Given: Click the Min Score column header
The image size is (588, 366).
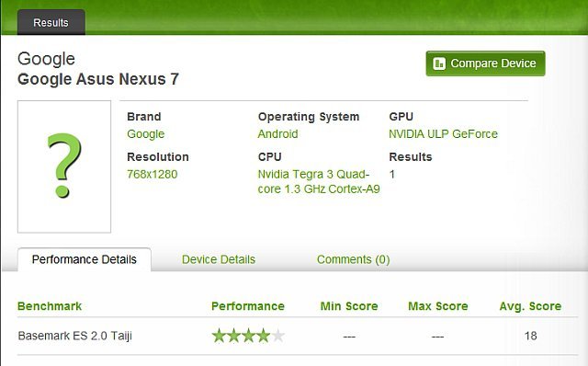Looking at the screenshot, I should coord(349,306).
